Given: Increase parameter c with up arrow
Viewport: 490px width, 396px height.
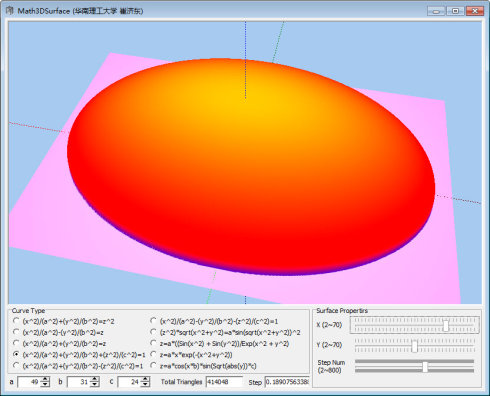Looking at the screenshot, I should click(x=145, y=379).
